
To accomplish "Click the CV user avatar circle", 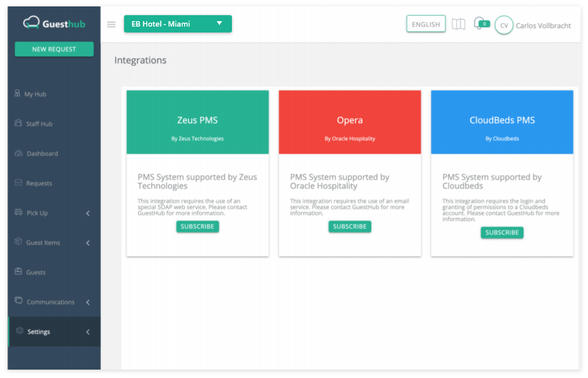I will click(504, 25).
